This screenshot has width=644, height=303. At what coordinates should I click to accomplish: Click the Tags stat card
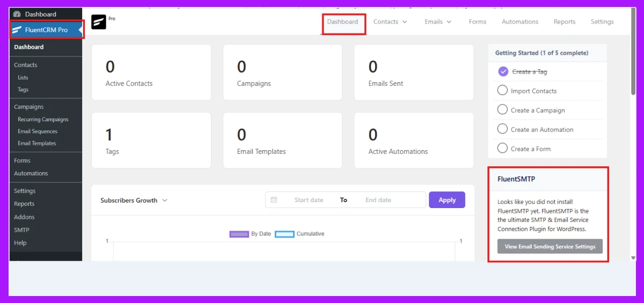[151, 141]
